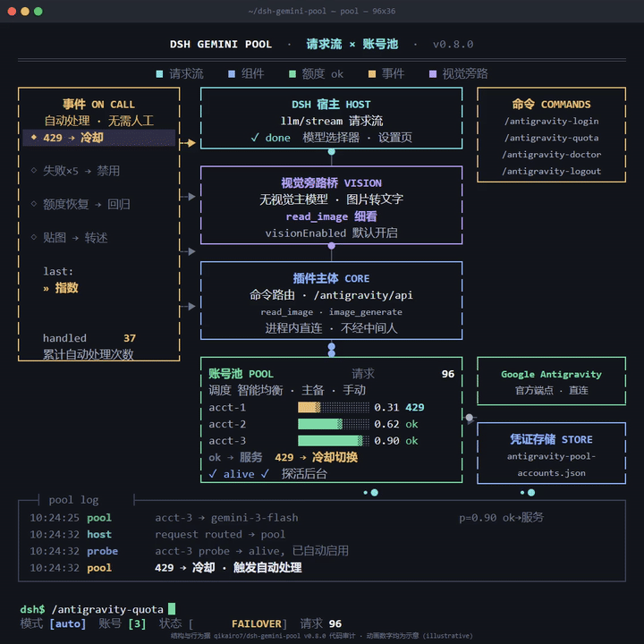Click the 429 status next to acct-1
The image size is (644, 644).
415,408
